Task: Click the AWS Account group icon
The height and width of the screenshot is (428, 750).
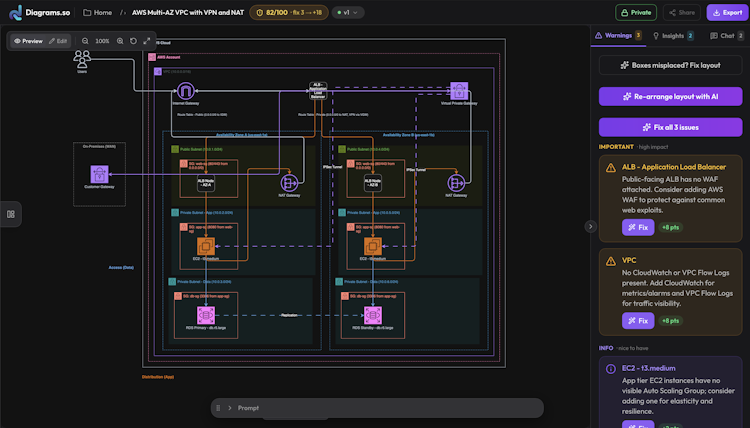Action: (152, 57)
